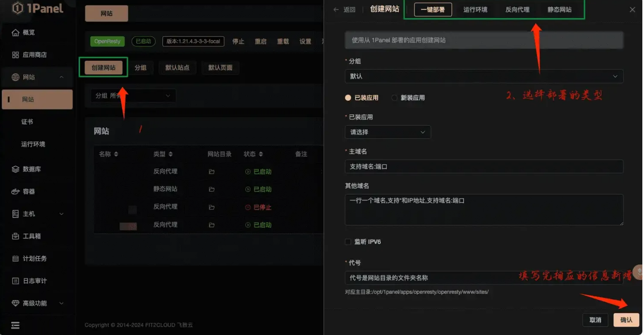Image resolution: width=644 pixels, height=335 pixels.
Task: Click the 数据库 layers icon
Action: coord(15,169)
